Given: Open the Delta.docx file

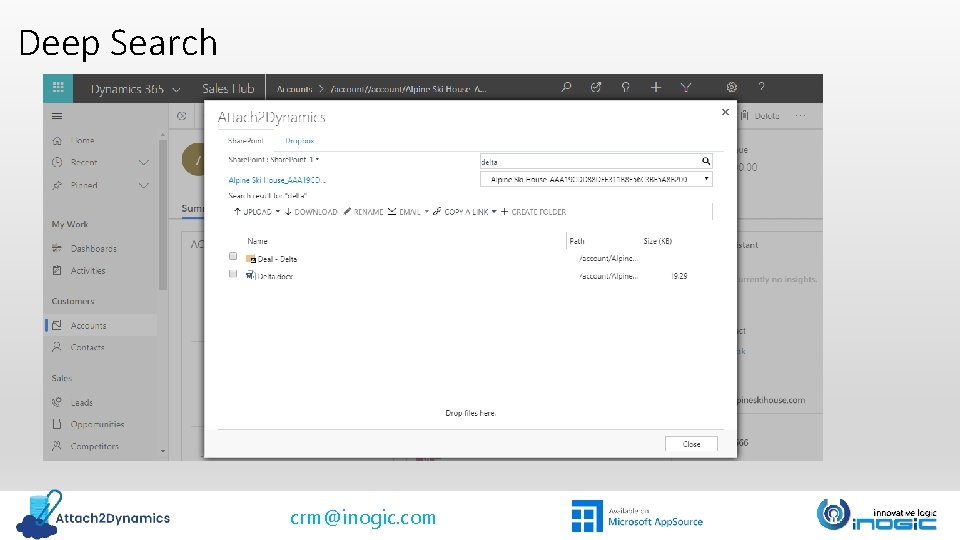Looking at the screenshot, I should coord(274,277).
